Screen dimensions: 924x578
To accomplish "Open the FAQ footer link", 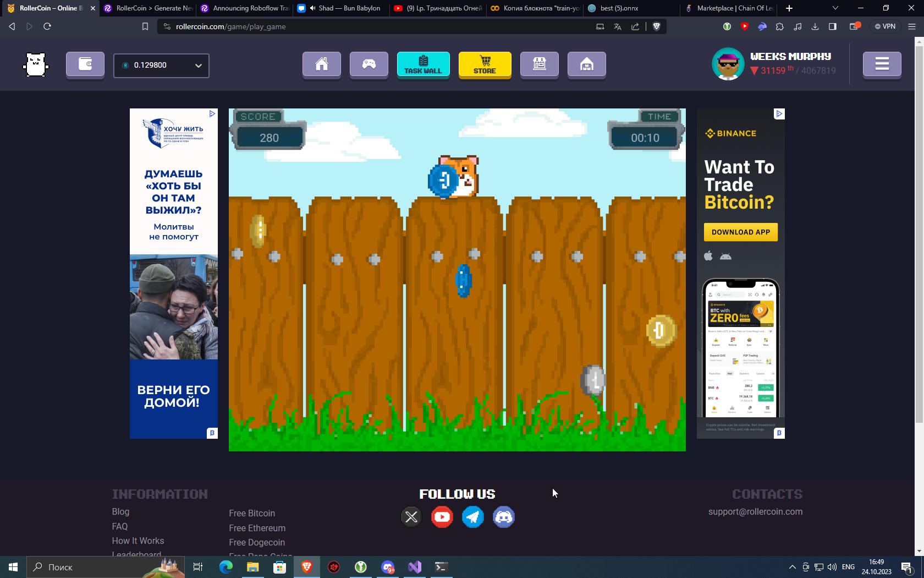I will click(x=120, y=526).
